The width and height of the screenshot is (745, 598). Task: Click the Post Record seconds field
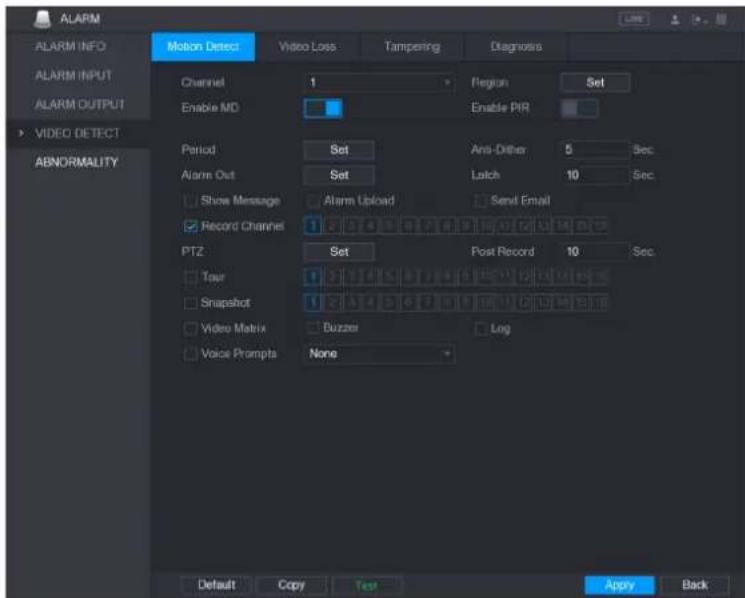[595, 252]
